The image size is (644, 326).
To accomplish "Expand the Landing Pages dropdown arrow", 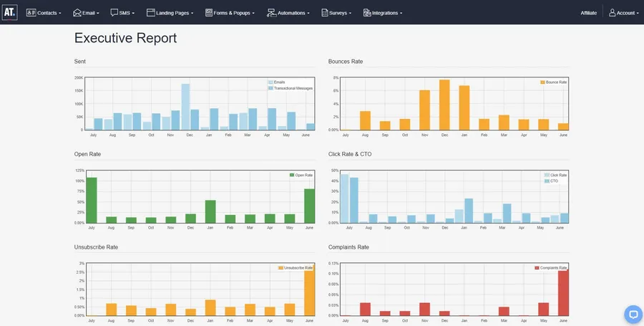I will pos(192,13).
